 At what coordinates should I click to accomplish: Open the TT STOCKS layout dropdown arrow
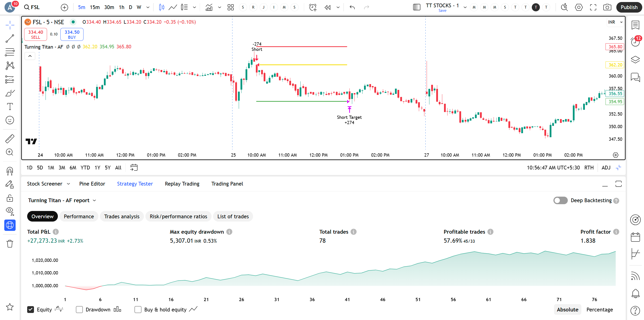[x=465, y=7]
